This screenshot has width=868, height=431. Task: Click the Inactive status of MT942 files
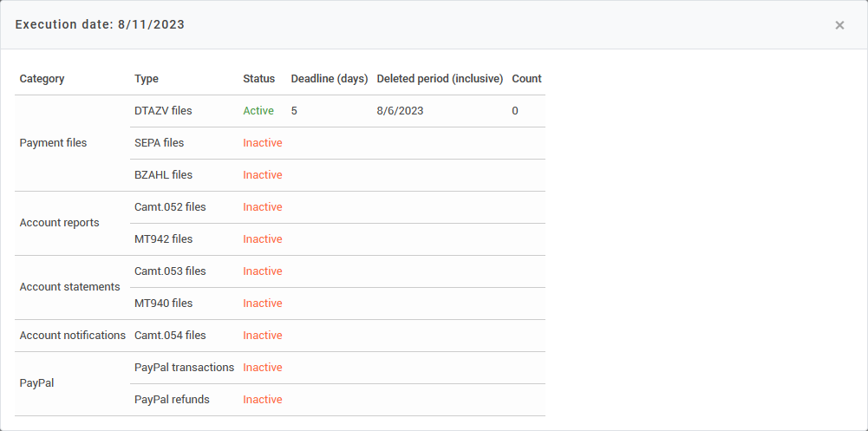click(x=263, y=239)
